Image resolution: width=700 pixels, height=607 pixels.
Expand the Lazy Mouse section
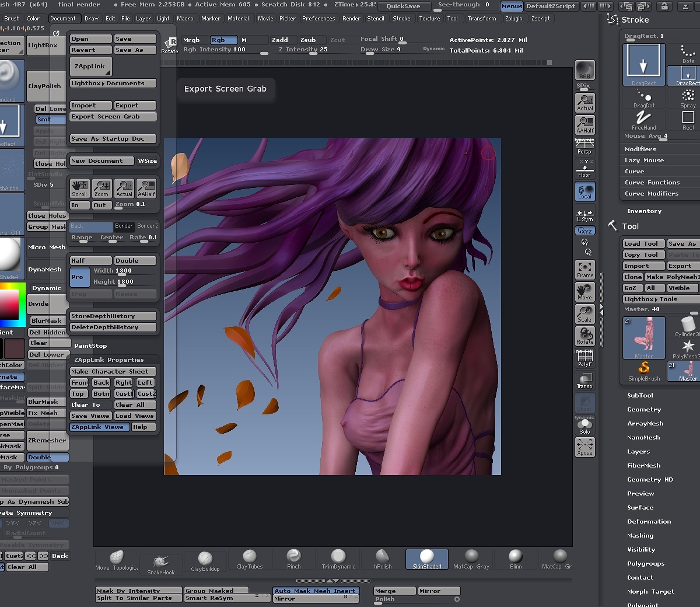[x=644, y=160]
